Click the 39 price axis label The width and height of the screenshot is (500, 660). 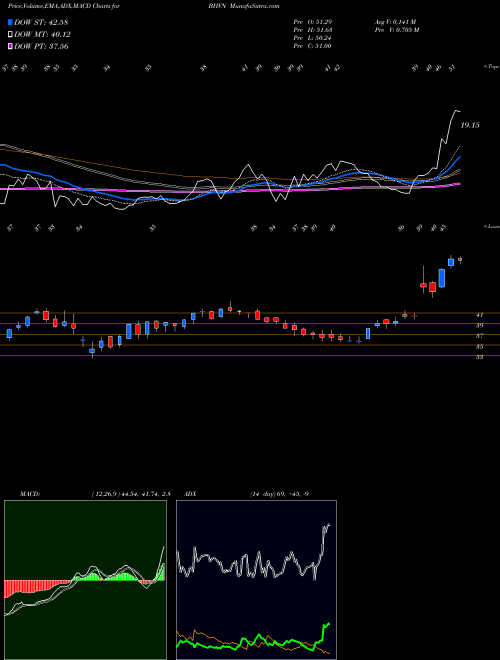[x=479, y=325]
